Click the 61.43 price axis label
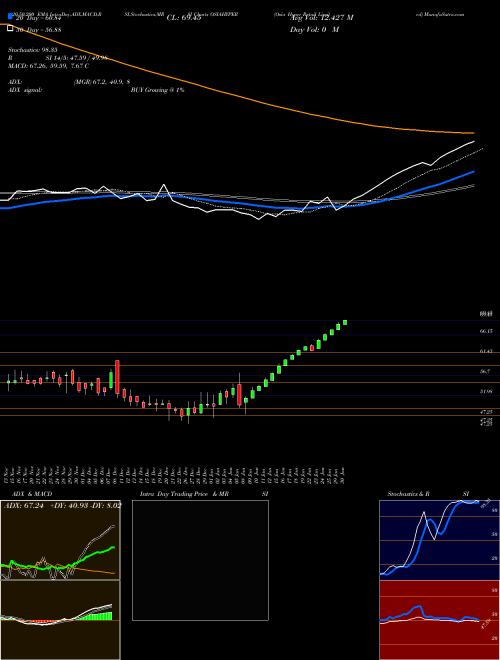The width and height of the screenshot is (500, 660). point(486,351)
